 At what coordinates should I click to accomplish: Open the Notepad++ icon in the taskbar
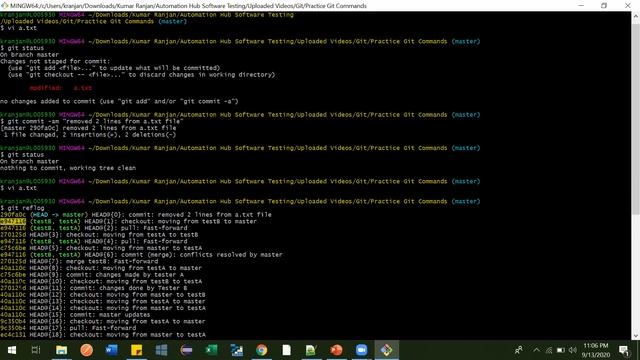tap(311, 350)
